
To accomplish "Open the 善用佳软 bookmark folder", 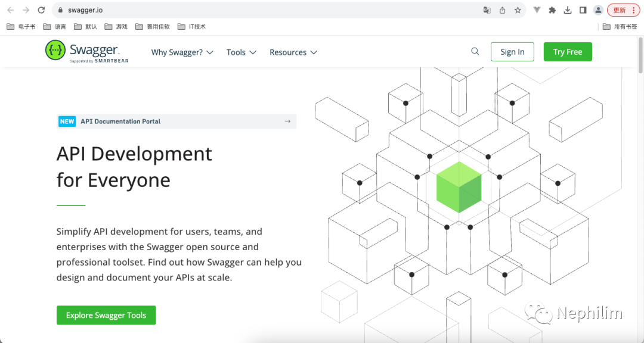I will pos(153,27).
